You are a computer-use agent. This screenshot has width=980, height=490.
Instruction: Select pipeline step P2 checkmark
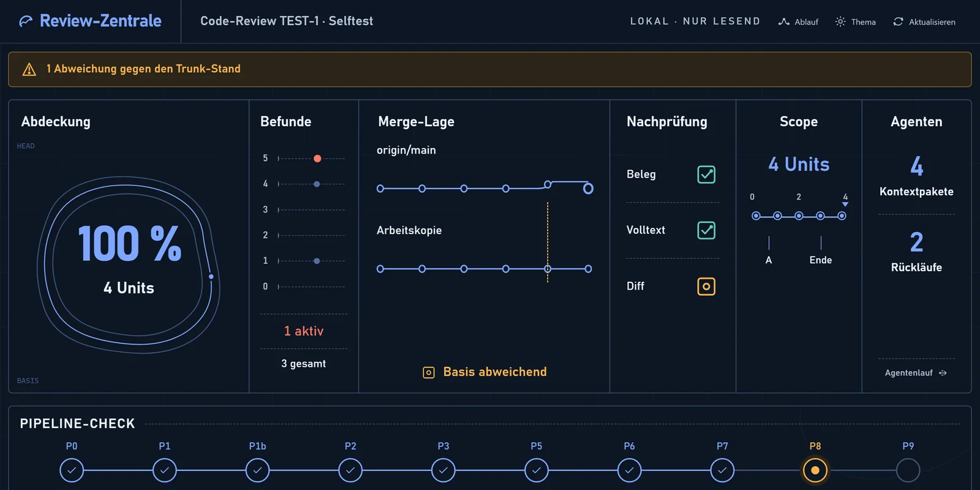[350, 470]
